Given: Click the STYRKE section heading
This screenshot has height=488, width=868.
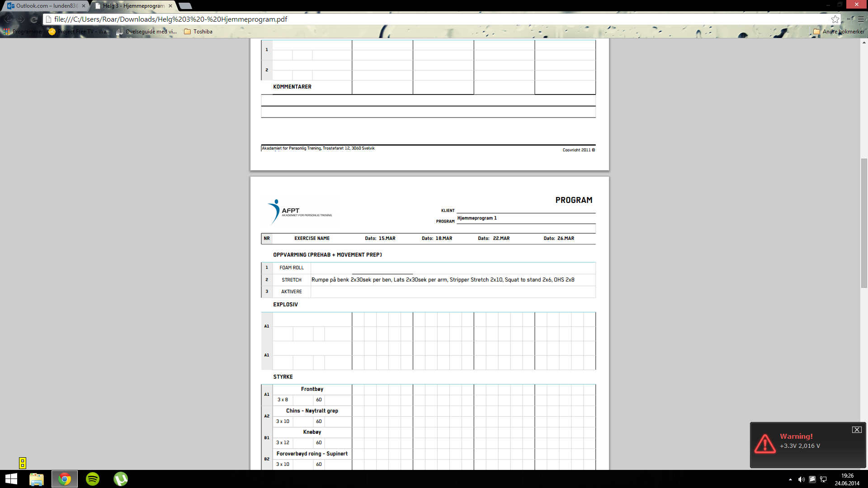Looking at the screenshot, I should [x=283, y=377].
